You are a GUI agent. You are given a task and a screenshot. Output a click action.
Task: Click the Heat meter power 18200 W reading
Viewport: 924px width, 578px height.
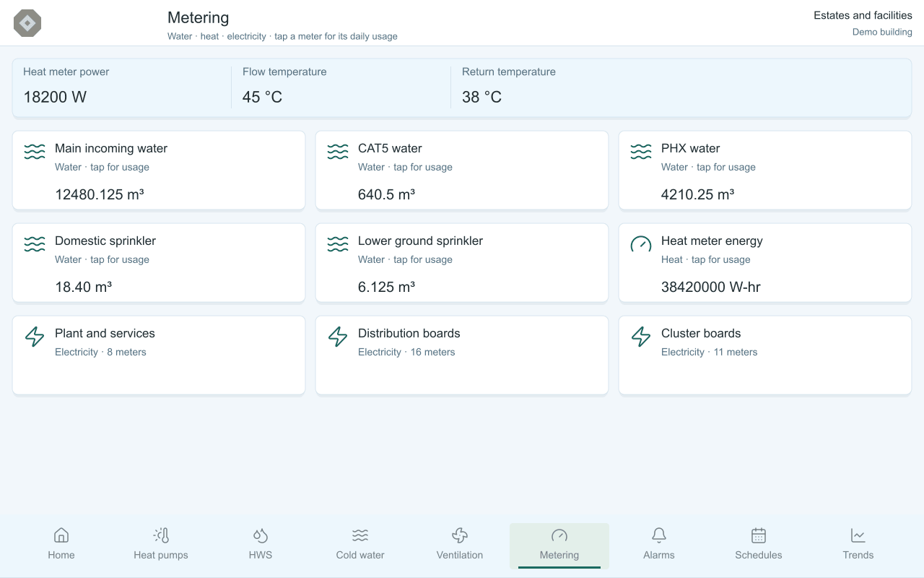coord(55,97)
